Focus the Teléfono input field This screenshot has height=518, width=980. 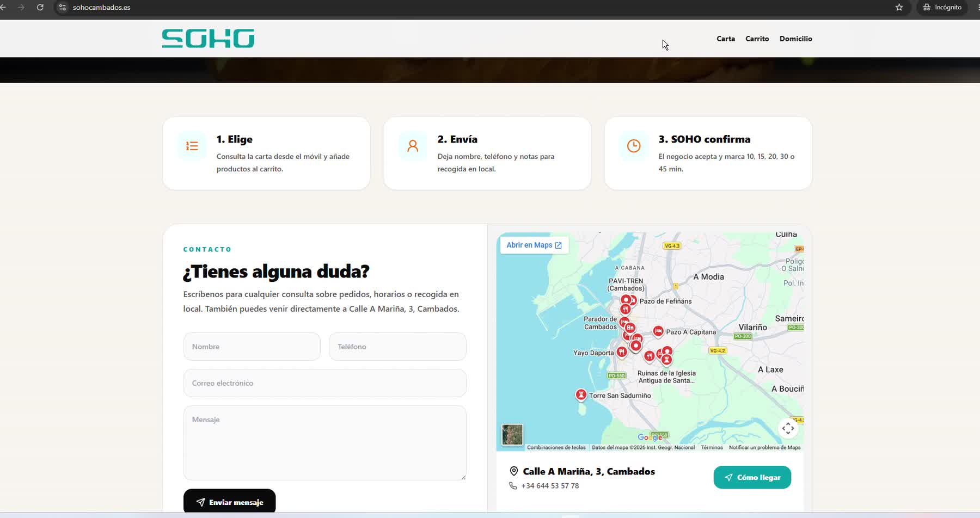[x=397, y=347]
